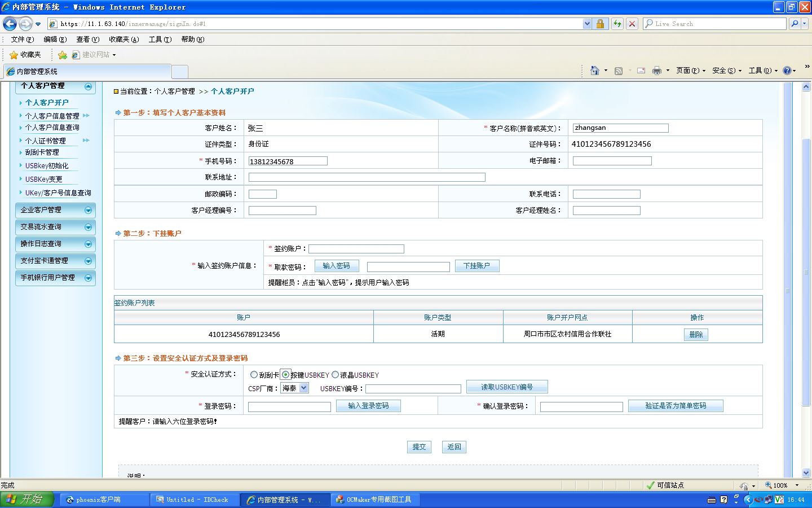The width and height of the screenshot is (812, 508).
Task: Open the 工具(T) menu
Action: pos(160,40)
